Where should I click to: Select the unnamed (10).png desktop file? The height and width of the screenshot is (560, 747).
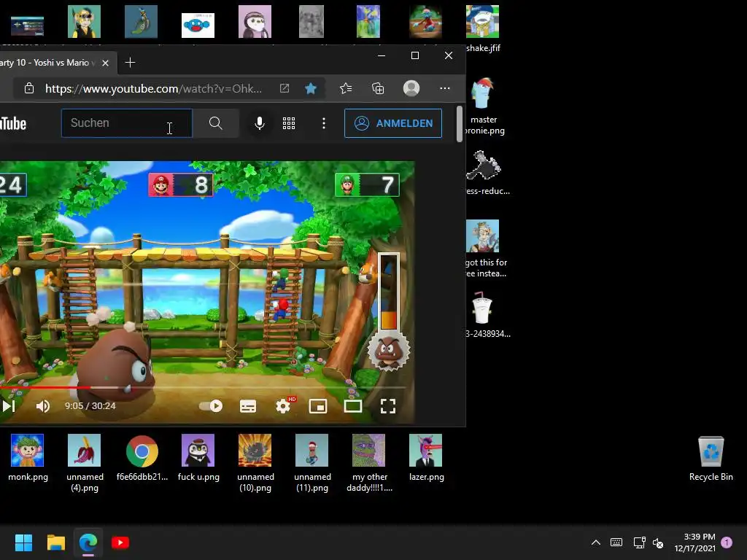255,463
